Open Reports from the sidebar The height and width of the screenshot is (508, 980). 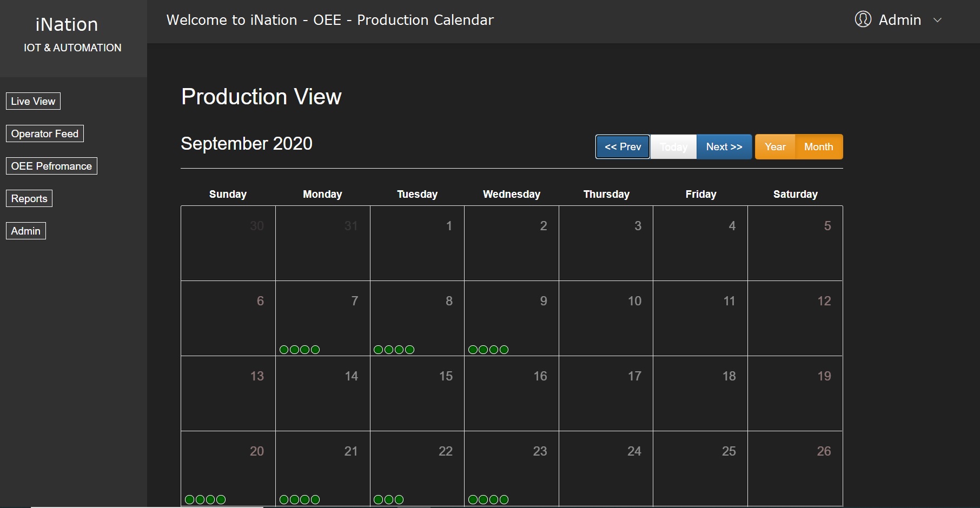pos(29,198)
